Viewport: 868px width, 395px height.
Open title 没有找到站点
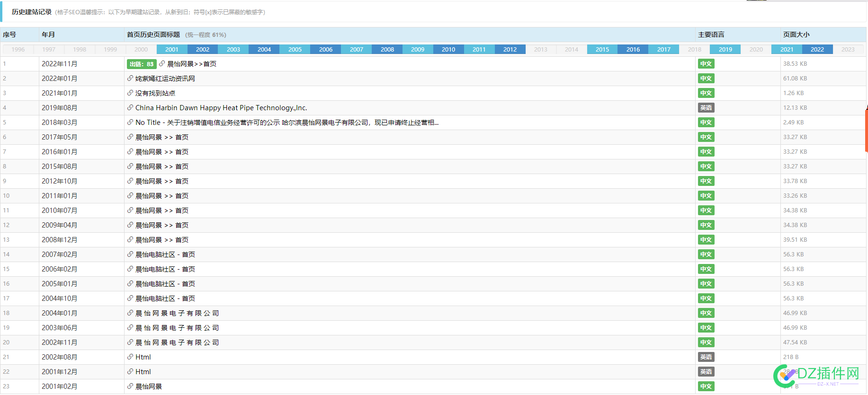pyautogui.click(x=155, y=93)
